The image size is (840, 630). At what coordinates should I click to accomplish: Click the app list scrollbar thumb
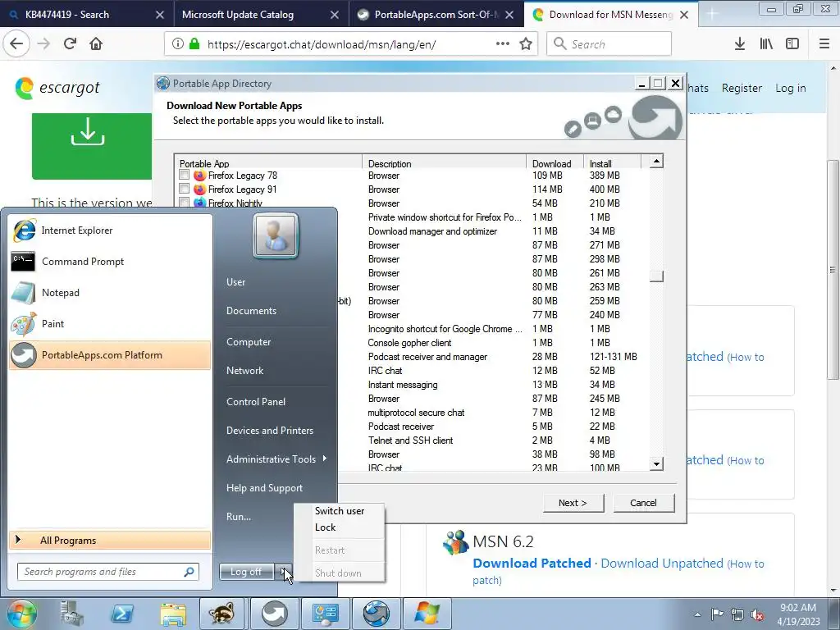click(656, 276)
